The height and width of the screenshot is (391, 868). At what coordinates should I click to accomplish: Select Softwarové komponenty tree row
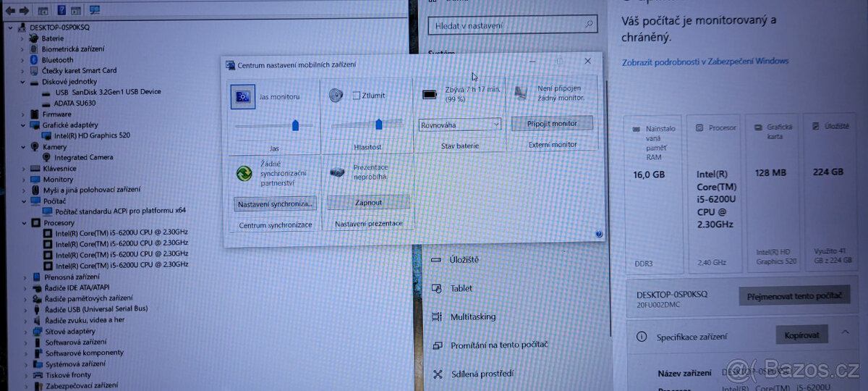pos(85,353)
